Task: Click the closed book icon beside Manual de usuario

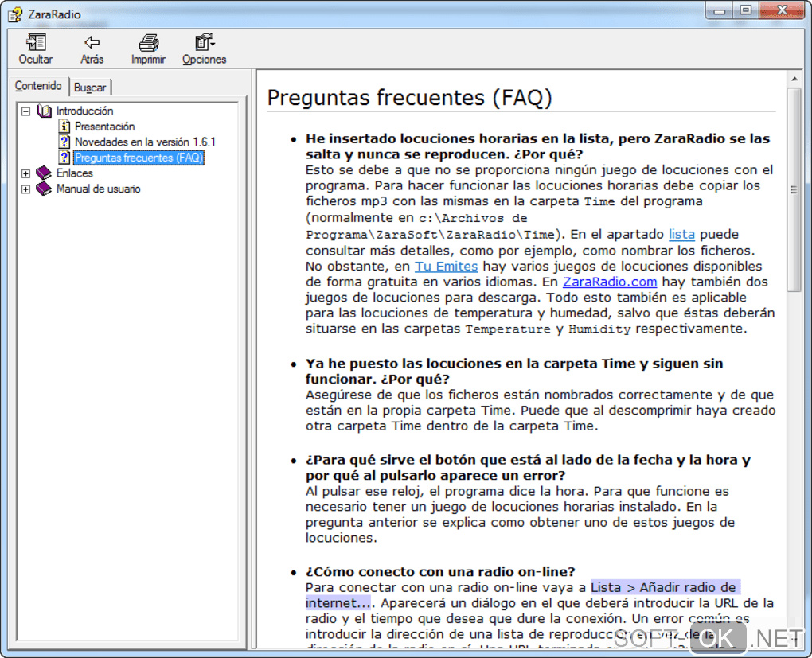Action: pos(44,189)
